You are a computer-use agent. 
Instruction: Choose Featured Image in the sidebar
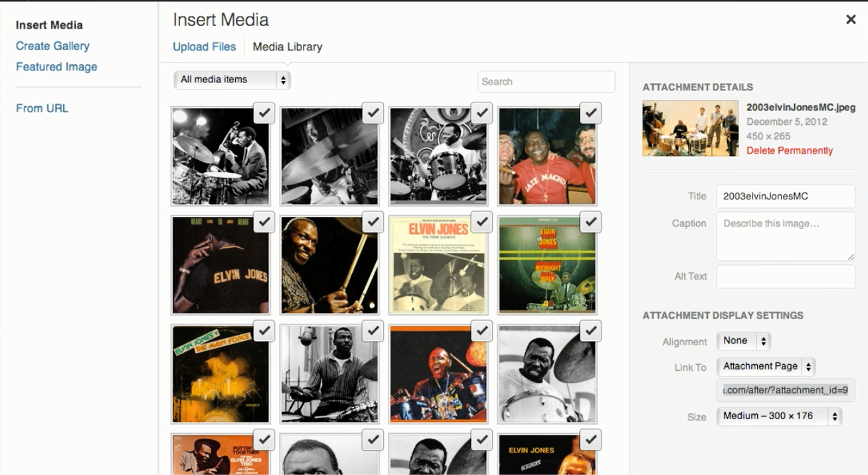click(x=56, y=66)
